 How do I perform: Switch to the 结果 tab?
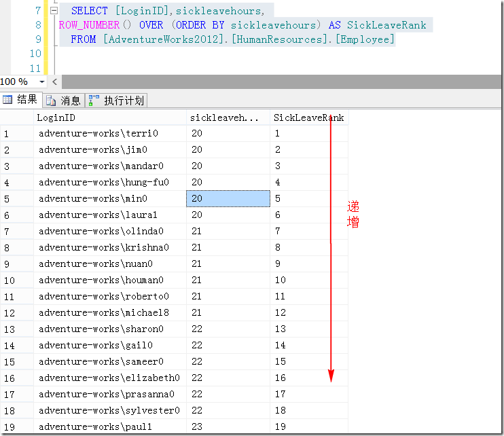click(x=20, y=100)
